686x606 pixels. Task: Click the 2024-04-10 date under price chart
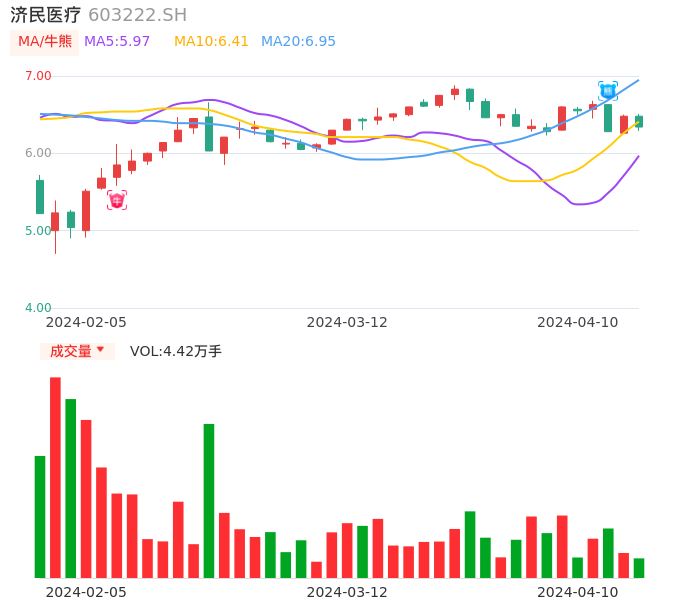(x=578, y=322)
